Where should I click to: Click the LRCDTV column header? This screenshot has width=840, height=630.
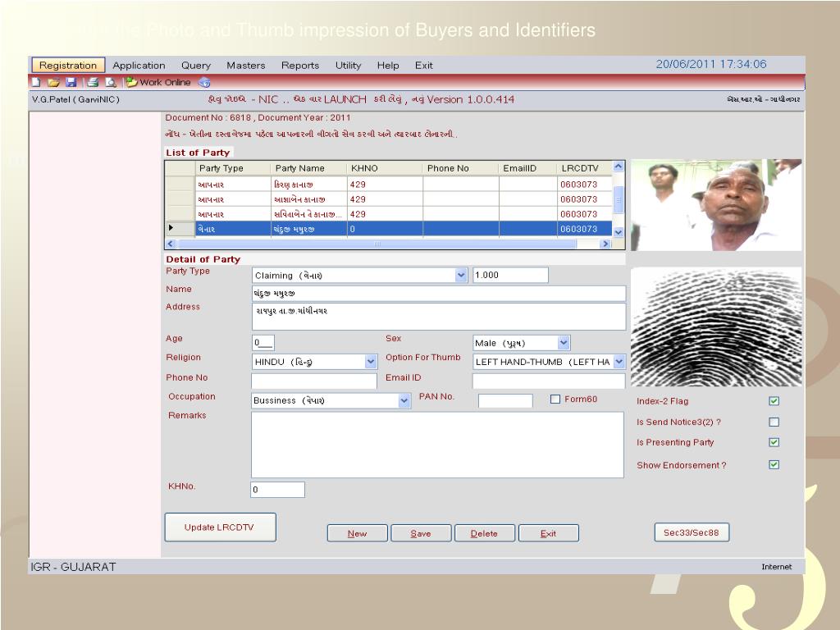(585, 168)
